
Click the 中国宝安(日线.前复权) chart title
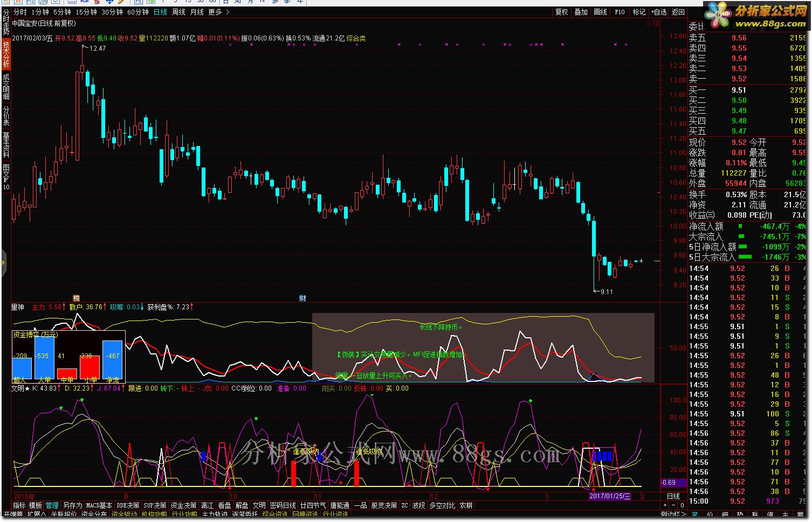[44, 24]
